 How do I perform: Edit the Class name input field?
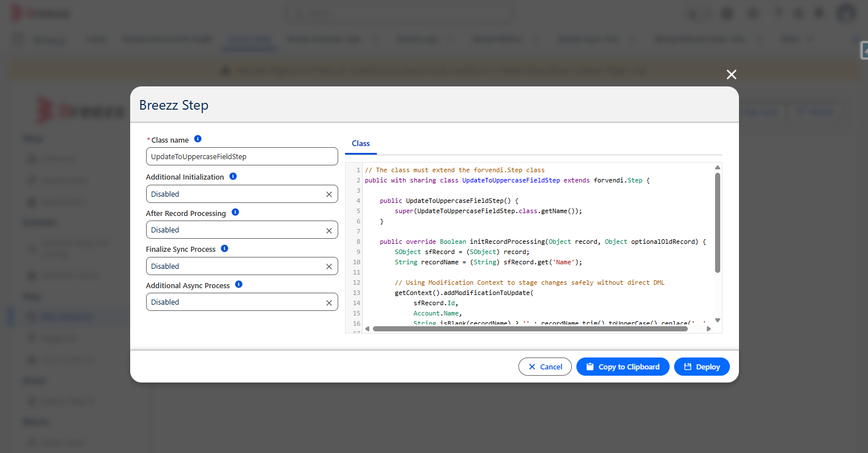pyautogui.click(x=242, y=156)
